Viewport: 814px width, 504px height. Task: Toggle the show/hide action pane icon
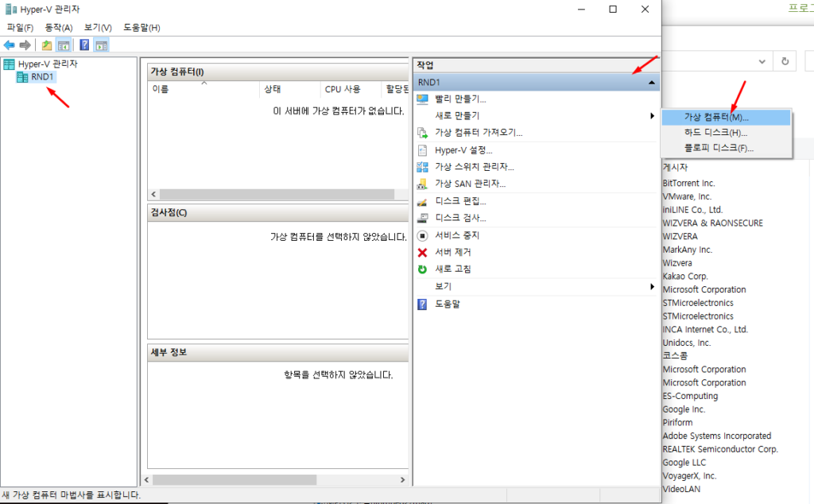pos(101,45)
